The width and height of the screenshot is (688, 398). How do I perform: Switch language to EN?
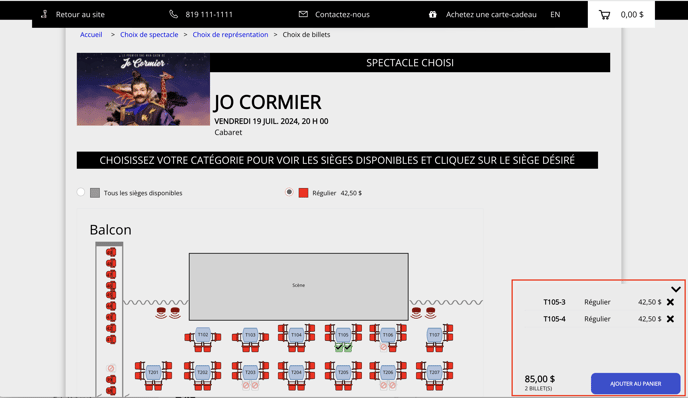(x=555, y=14)
